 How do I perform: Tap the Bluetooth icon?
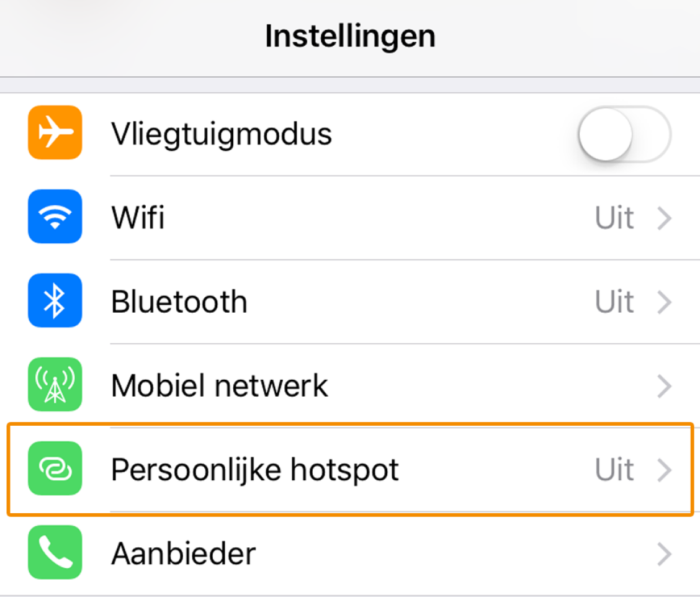tap(55, 300)
